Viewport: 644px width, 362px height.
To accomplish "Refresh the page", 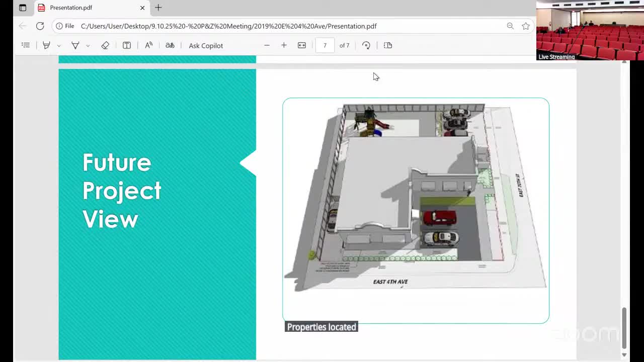I will click(40, 26).
